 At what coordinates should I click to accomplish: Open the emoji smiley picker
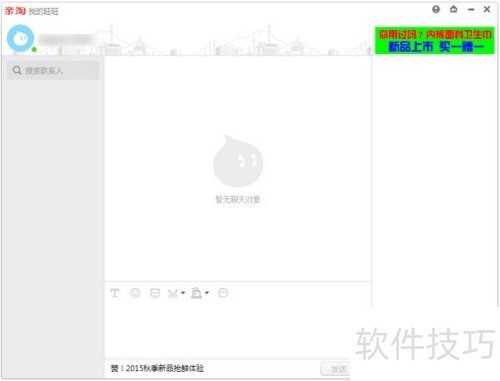135,293
